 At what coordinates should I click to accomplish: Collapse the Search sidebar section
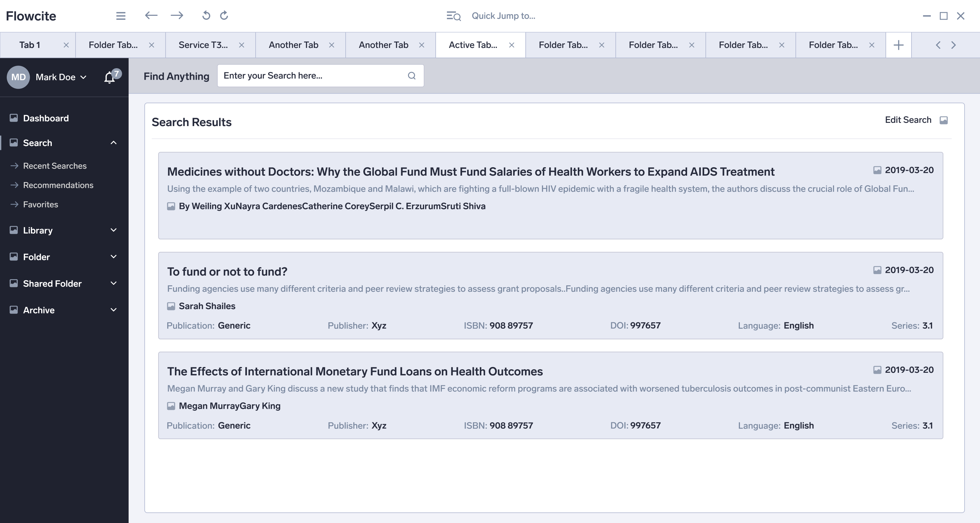113,143
